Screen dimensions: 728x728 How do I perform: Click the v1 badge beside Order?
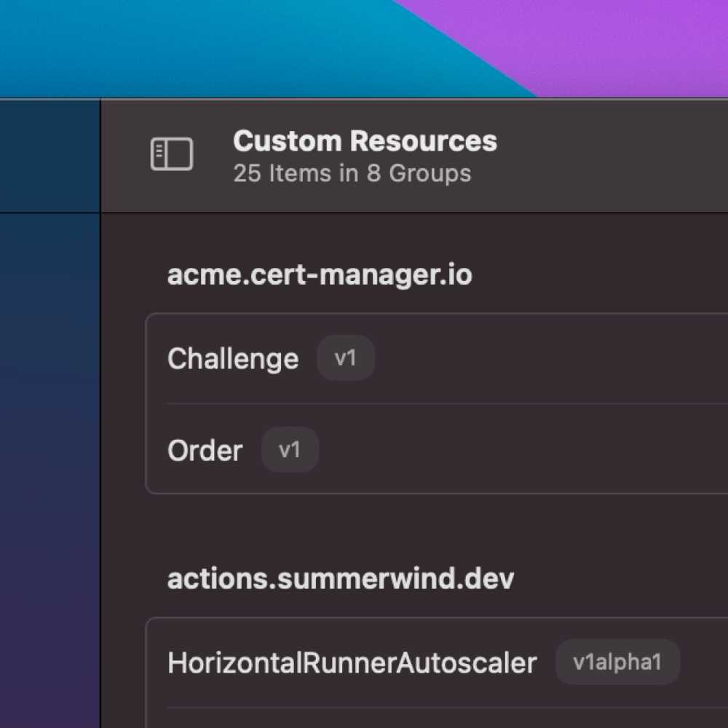[289, 450]
